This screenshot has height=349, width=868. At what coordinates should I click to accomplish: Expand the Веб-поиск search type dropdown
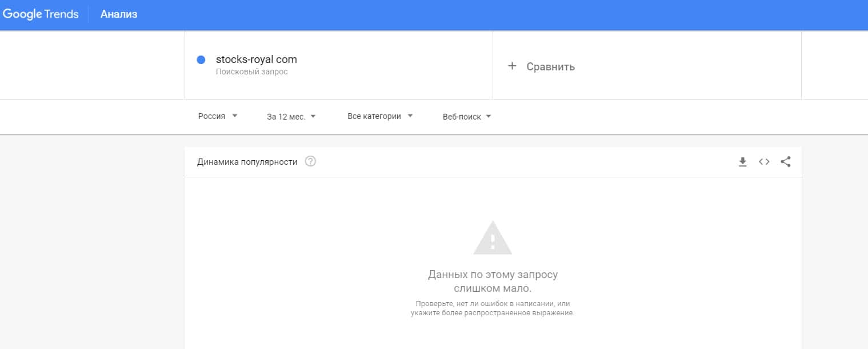click(467, 117)
